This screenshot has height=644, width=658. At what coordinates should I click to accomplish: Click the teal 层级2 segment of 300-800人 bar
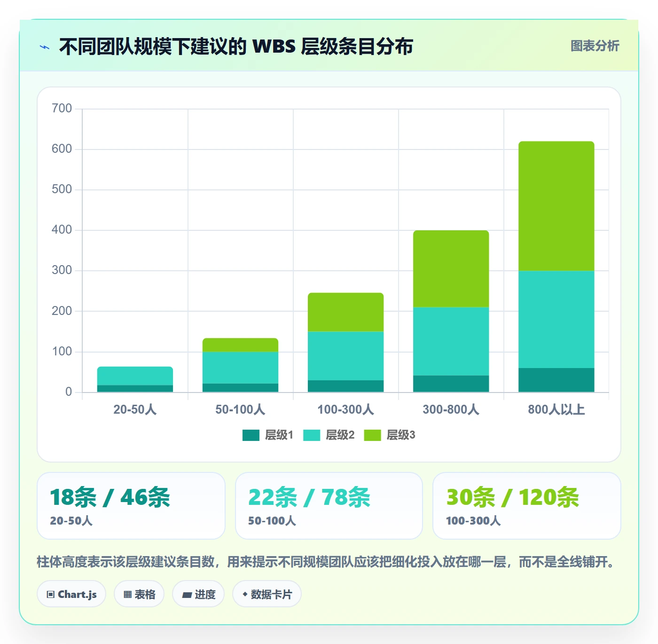(x=451, y=341)
